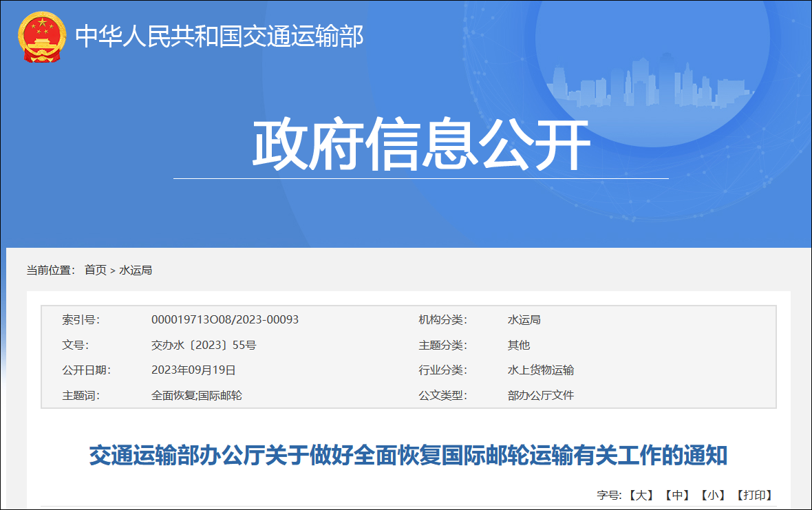Click the national emblem logo
This screenshot has width=812, height=510.
(42, 37)
